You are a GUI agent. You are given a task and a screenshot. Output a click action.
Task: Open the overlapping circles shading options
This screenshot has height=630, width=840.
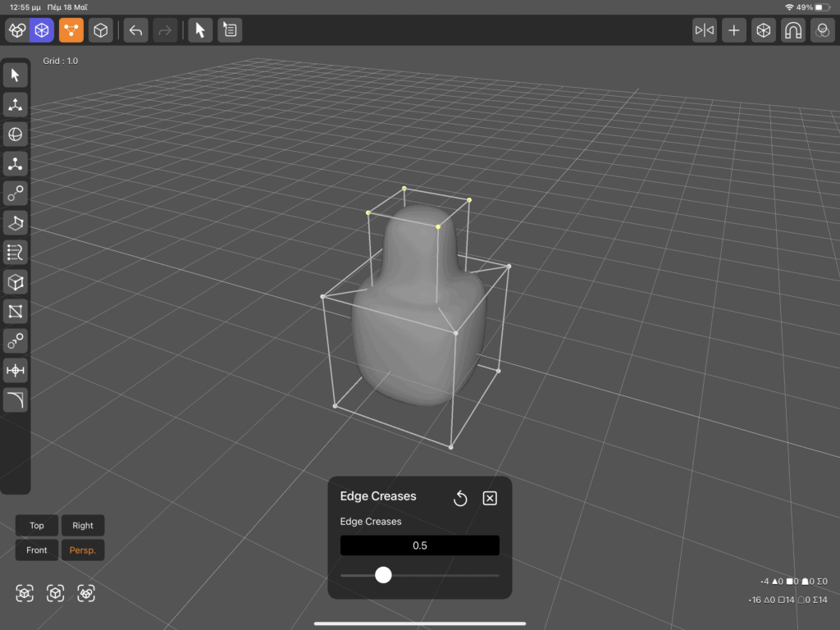click(822, 30)
